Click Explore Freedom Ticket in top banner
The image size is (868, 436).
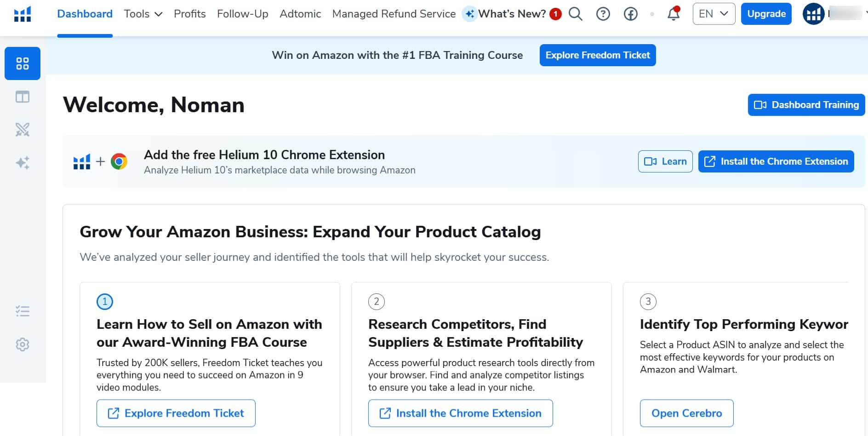coord(598,55)
